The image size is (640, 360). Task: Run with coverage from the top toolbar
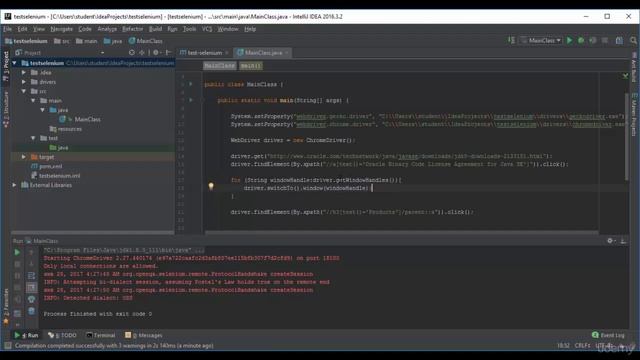[593, 40]
